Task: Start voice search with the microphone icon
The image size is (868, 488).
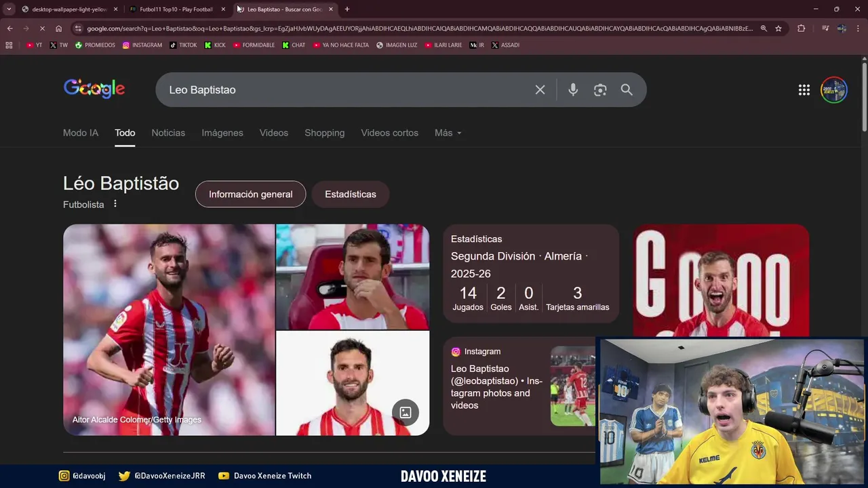Action: (x=573, y=89)
